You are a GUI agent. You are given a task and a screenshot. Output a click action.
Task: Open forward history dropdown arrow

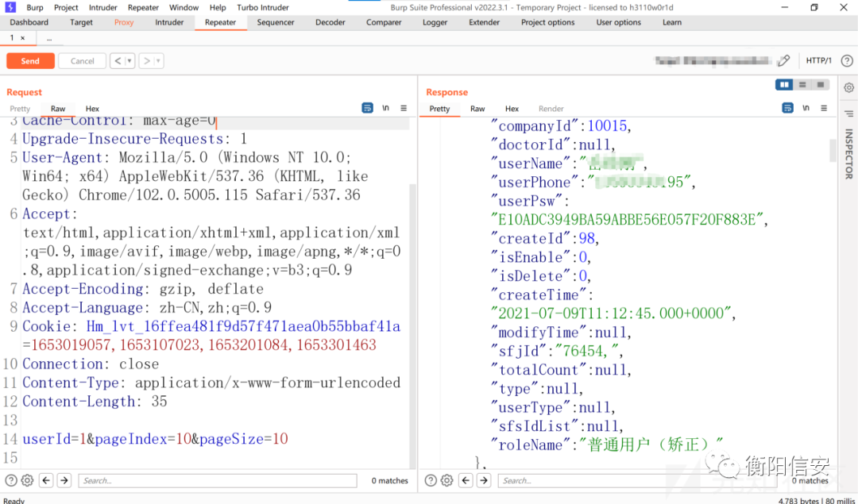(x=159, y=60)
